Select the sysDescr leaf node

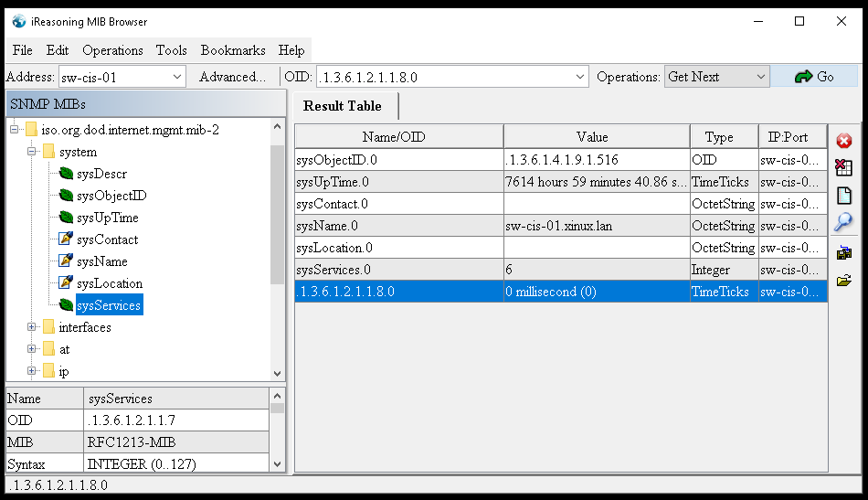coord(101,174)
